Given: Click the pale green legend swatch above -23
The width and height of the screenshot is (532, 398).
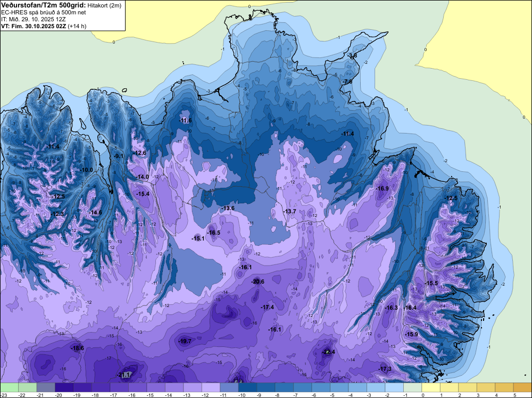Looking at the screenshot, I should pyautogui.click(x=9, y=387).
